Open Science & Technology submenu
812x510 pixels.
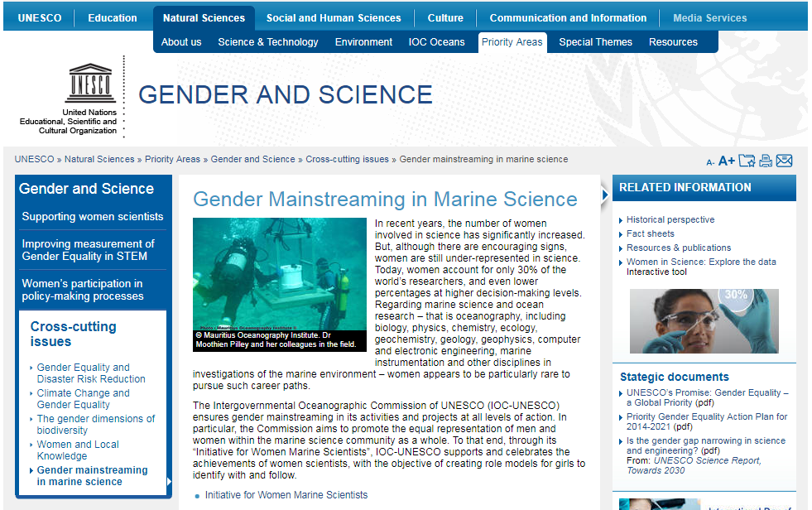coord(267,42)
